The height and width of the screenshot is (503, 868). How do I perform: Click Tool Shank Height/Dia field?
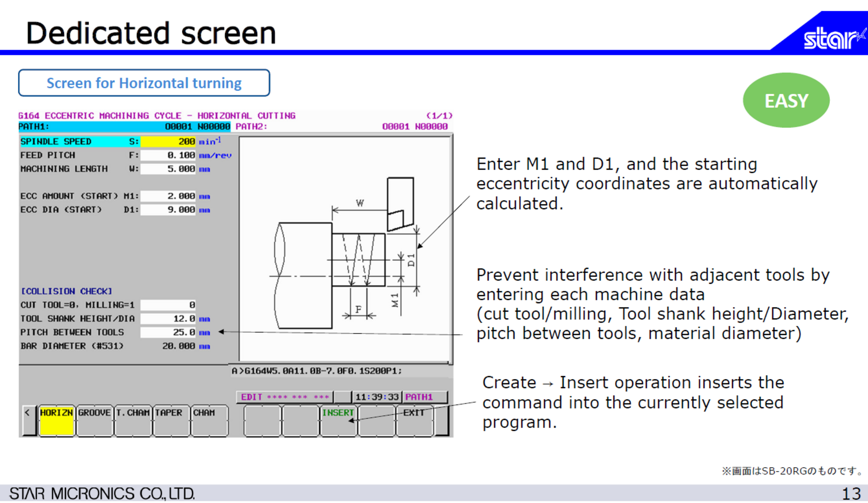click(x=168, y=319)
